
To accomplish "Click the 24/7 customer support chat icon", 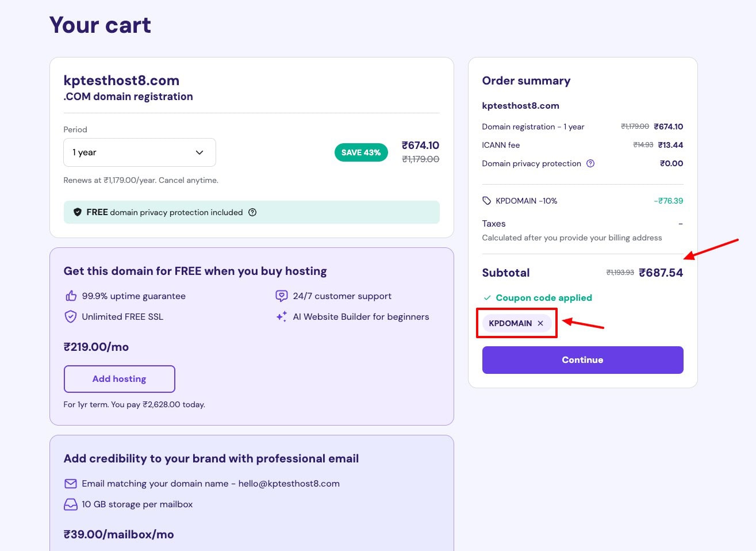I will tap(281, 296).
